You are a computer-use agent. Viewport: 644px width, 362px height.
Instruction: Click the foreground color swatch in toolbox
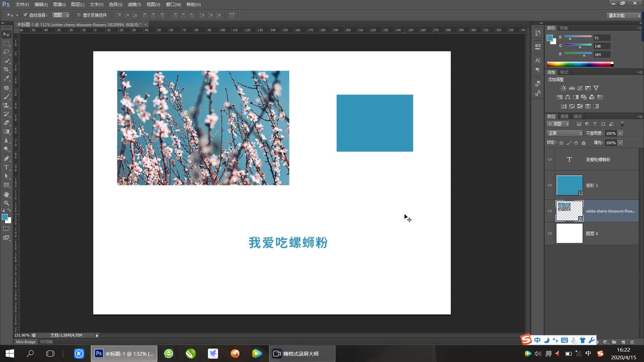(5, 217)
